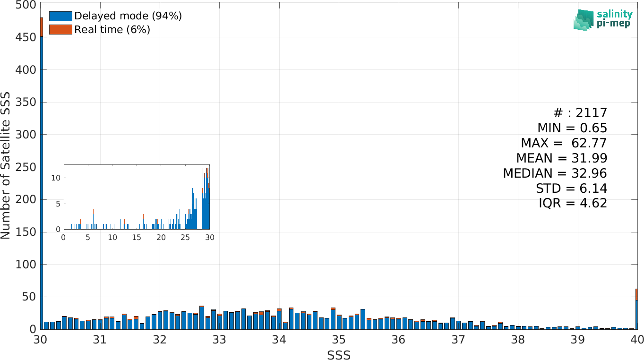This screenshot has height=360, width=644.
Task: Click the salinity pi-mep logo
Action: (x=603, y=19)
